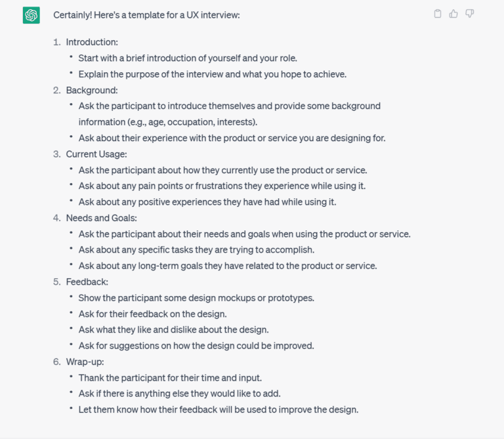Copy the response with the clipboard icon
Viewport: 504px width, 439px height.
pos(438,14)
